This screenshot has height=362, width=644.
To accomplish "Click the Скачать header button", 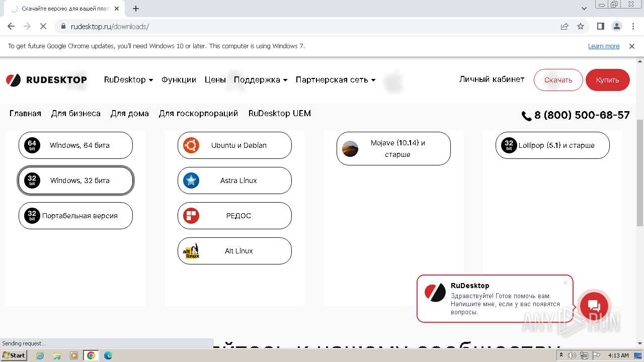I will pyautogui.click(x=558, y=80).
